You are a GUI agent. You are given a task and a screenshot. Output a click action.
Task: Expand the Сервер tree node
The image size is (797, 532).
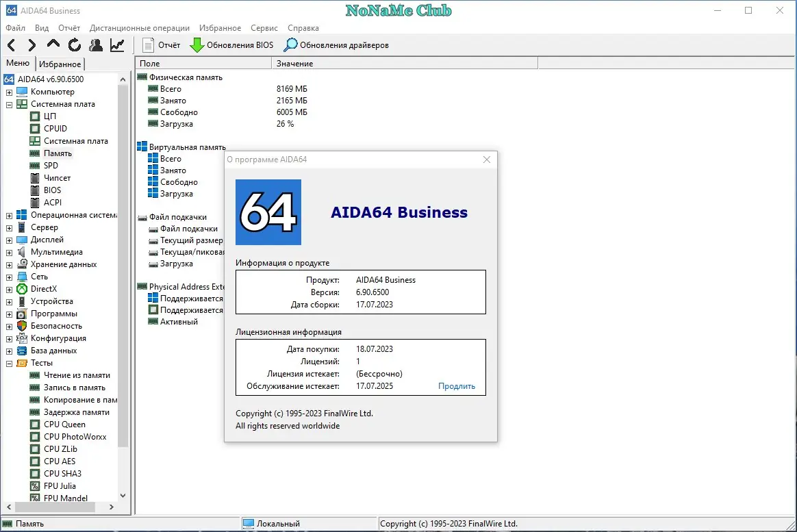(9, 228)
